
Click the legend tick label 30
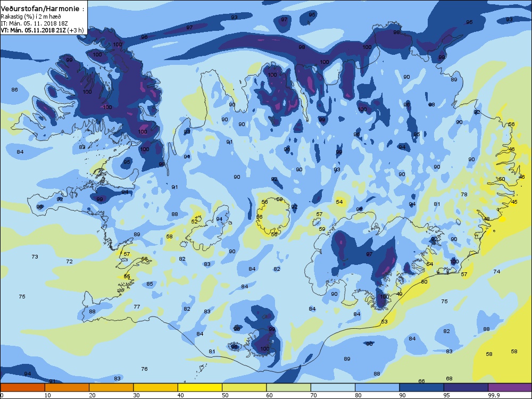[136, 395]
